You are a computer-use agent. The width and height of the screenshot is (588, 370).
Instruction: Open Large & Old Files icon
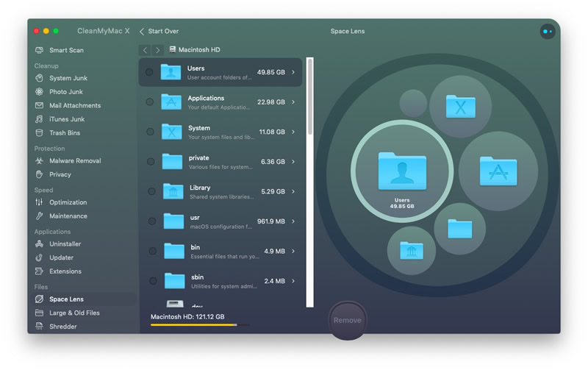click(x=39, y=313)
